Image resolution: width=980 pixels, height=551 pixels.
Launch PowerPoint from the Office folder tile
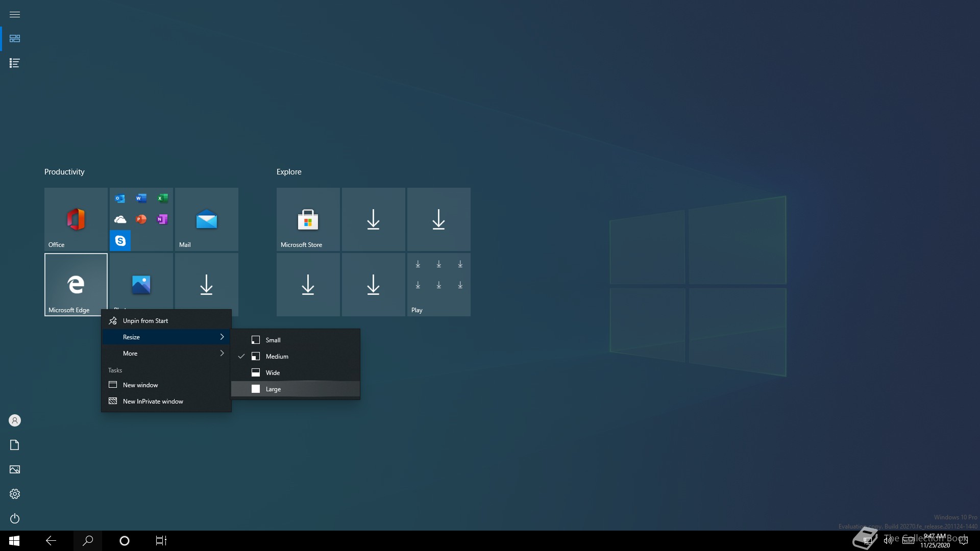pos(141,219)
